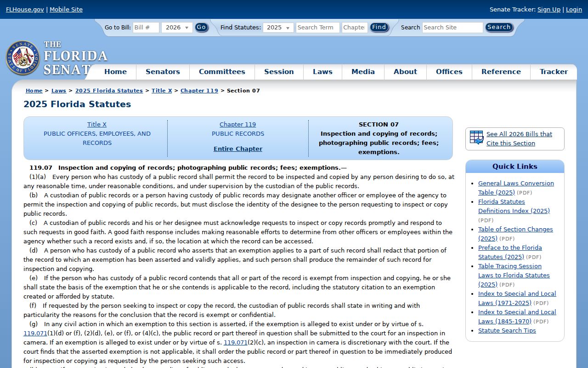Follow the Mobile Site link
Screen dimensions: 588x368
click(66, 9)
